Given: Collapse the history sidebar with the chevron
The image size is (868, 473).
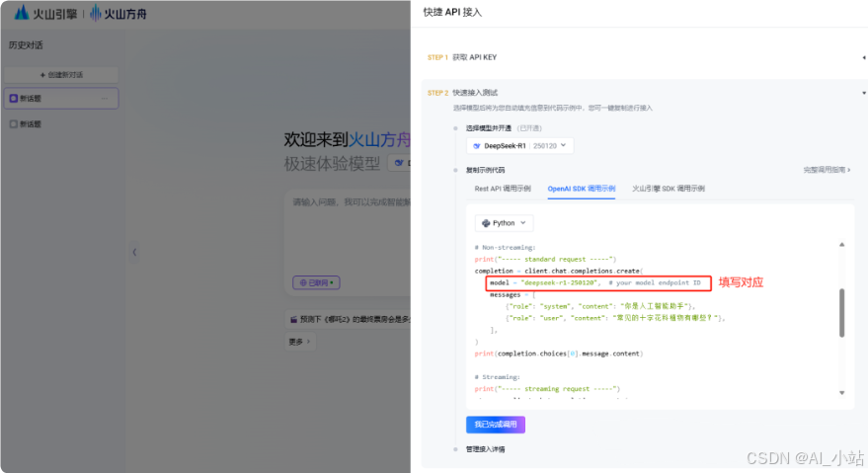Looking at the screenshot, I should (134, 252).
